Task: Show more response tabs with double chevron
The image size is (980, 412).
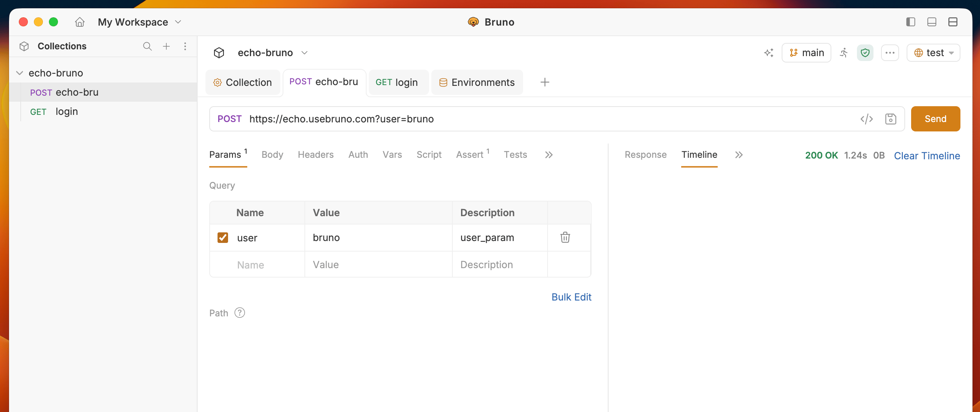Action: pos(738,155)
